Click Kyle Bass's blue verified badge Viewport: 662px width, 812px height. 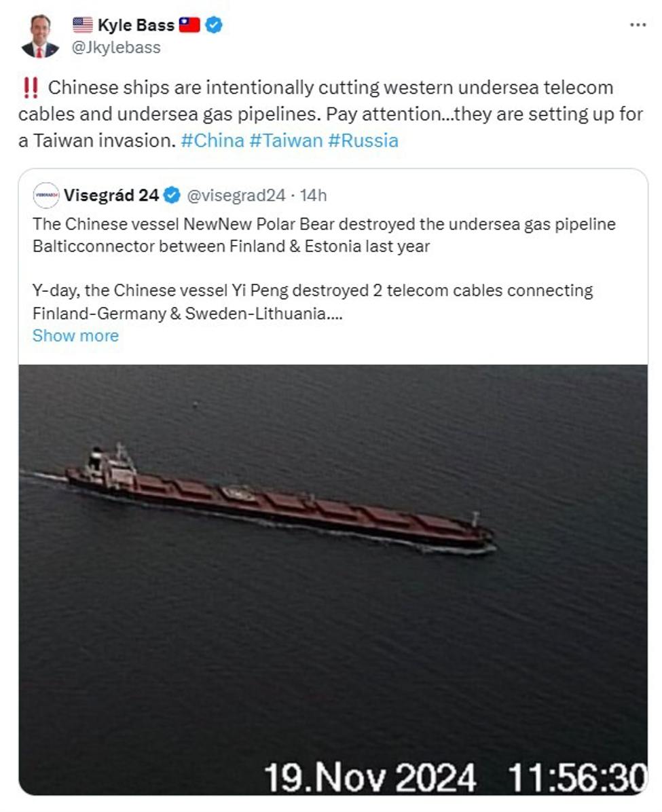coord(214,25)
